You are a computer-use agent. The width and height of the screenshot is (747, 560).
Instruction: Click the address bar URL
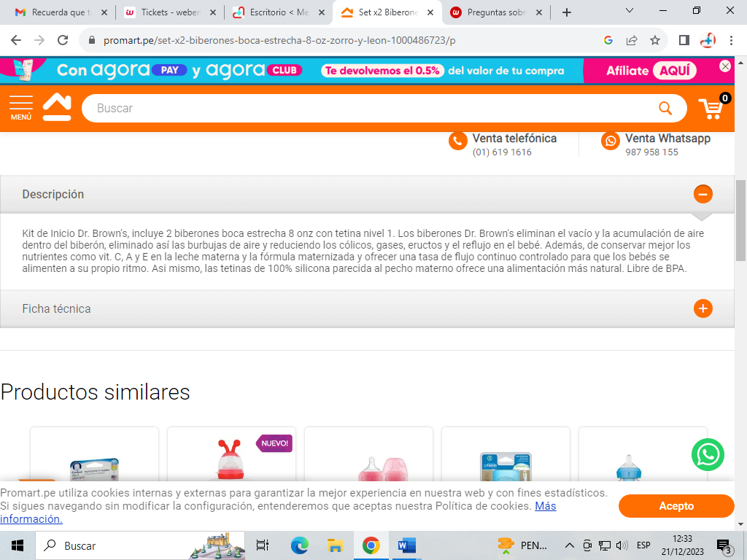279,41
